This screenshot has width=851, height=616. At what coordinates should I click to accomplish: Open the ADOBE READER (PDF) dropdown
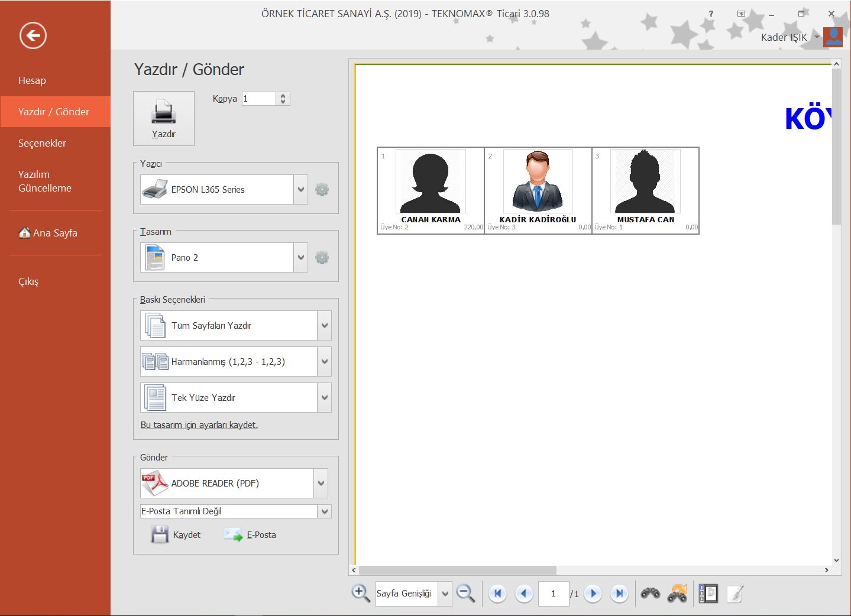pyautogui.click(x=321, y=484)
